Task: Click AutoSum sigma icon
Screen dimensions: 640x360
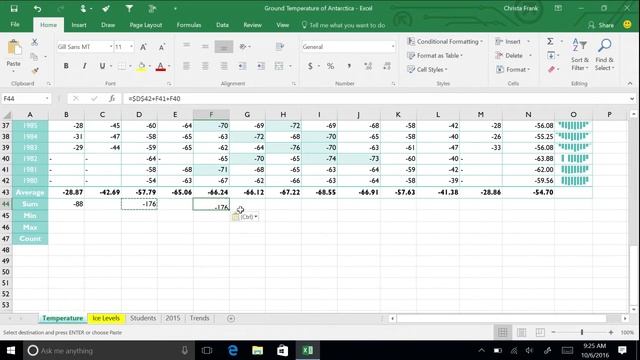Action: (550, 41)
